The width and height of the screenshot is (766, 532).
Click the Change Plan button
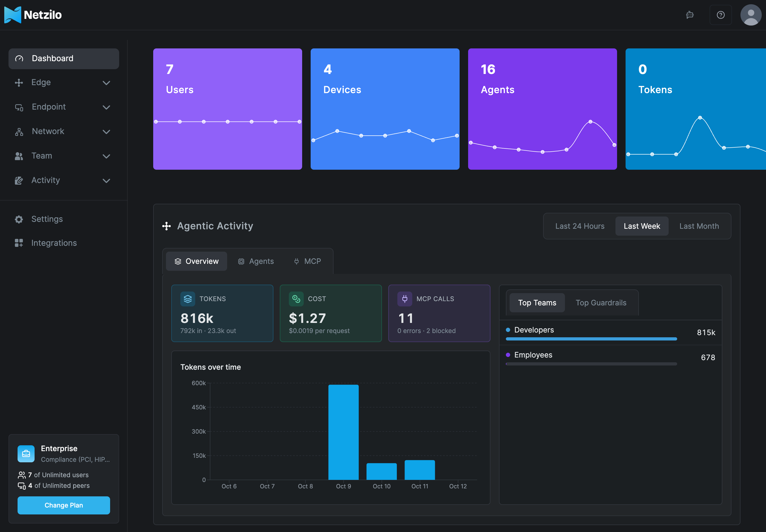tap(64, 505)
